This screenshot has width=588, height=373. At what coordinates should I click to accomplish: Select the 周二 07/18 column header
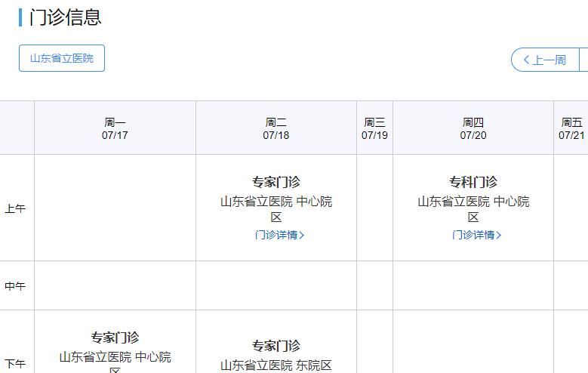(x=276, y=128)
